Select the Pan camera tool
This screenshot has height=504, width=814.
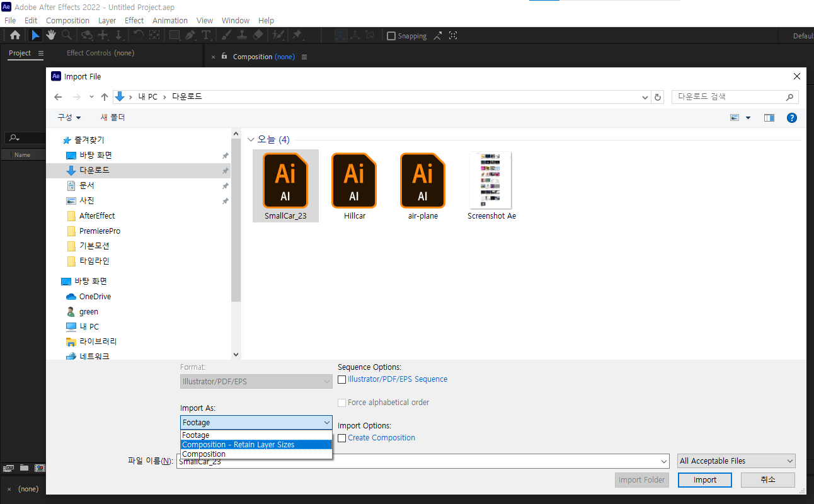click(103, 36)
